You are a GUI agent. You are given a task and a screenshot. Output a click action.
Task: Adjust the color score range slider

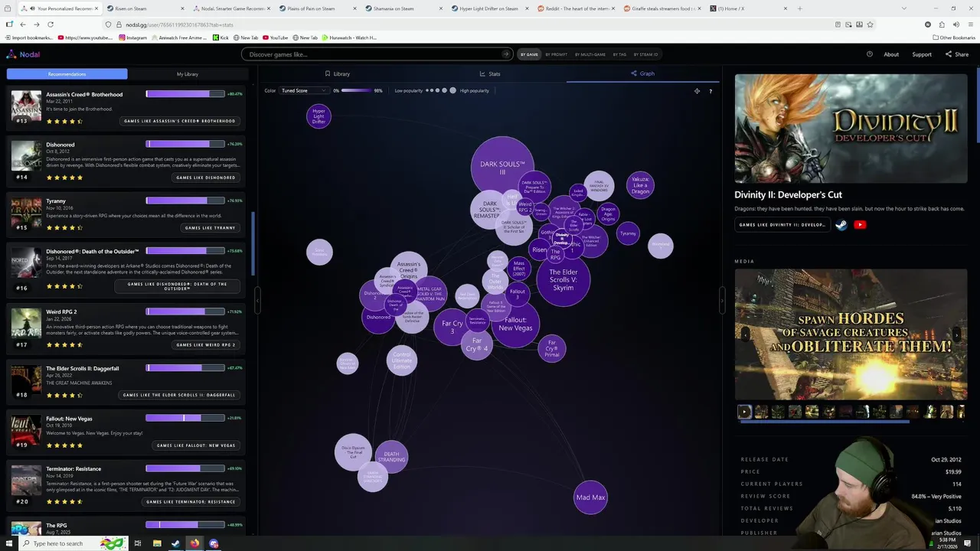(356, 91)
